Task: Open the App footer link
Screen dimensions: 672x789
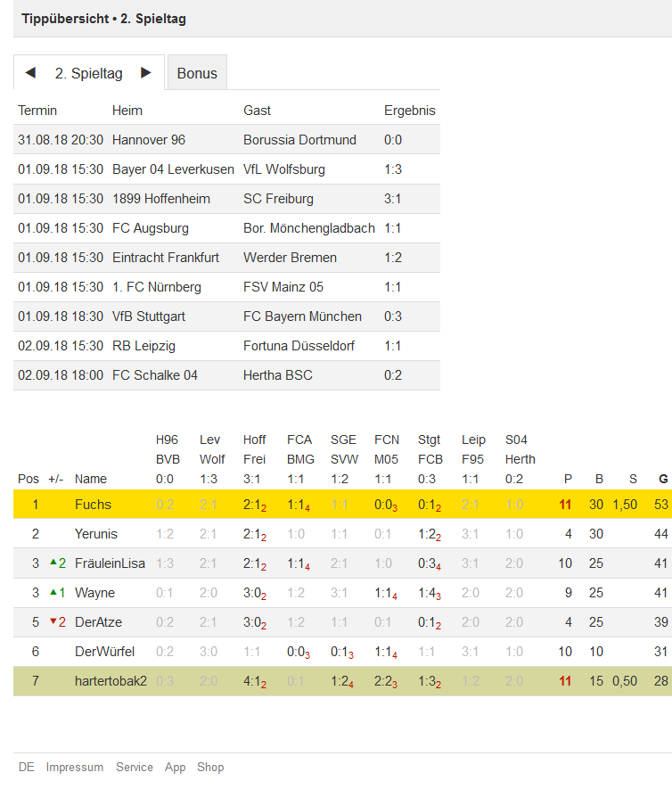Action: [x=175, y=768]
